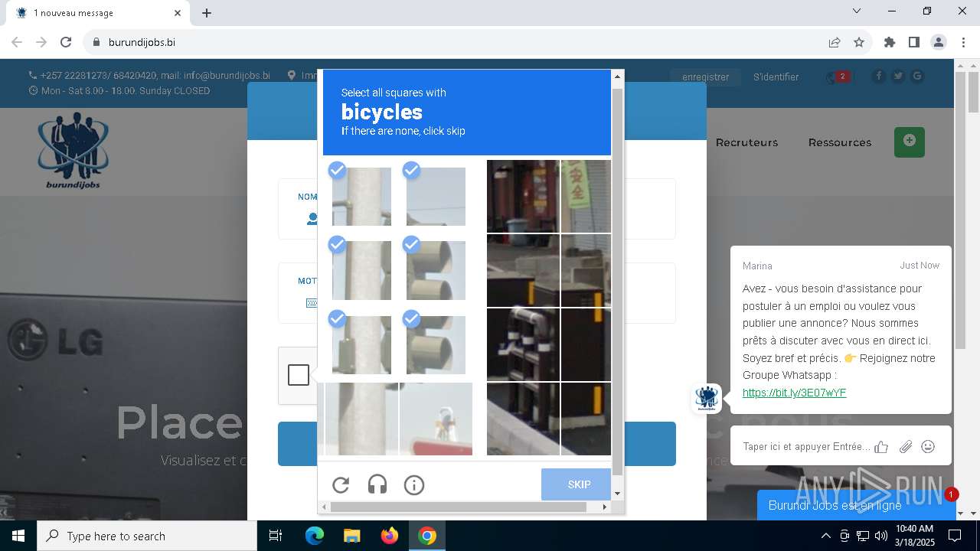Open File Explorer from taskbar
The image size is (980, 551).
351,536
